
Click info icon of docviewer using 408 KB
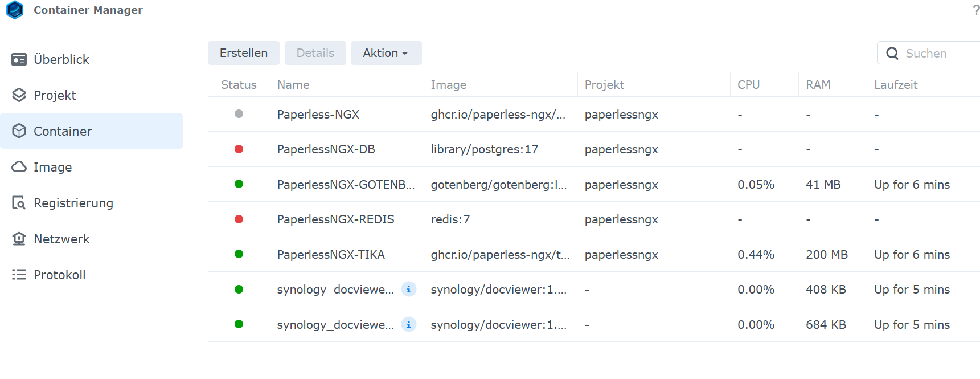click(x=409, y=290)
